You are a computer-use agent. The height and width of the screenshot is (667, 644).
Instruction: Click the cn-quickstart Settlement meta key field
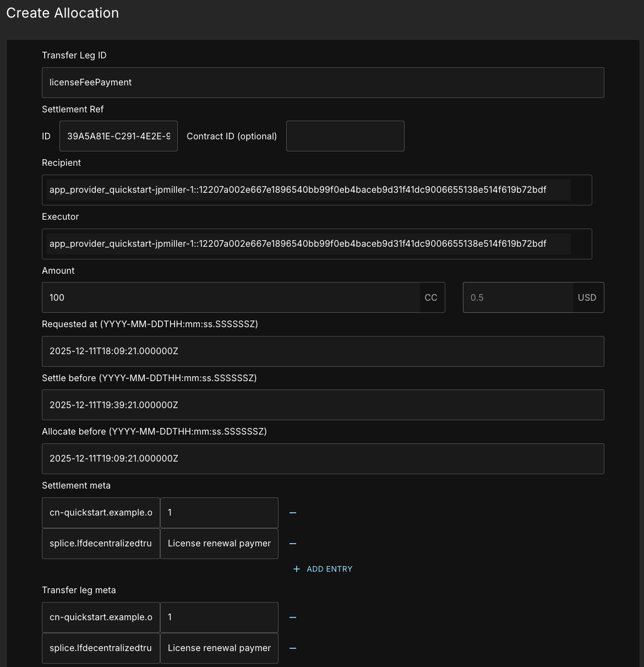[101, 513]
